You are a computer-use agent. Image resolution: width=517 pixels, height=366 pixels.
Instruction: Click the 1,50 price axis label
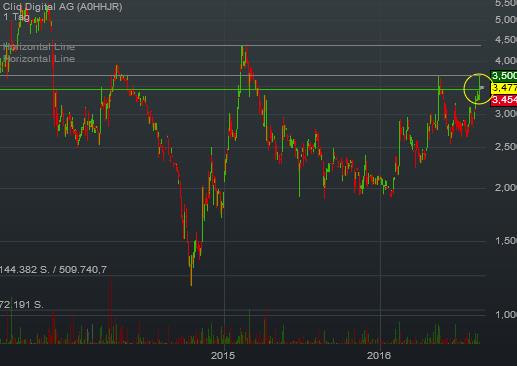coord(506,240)
